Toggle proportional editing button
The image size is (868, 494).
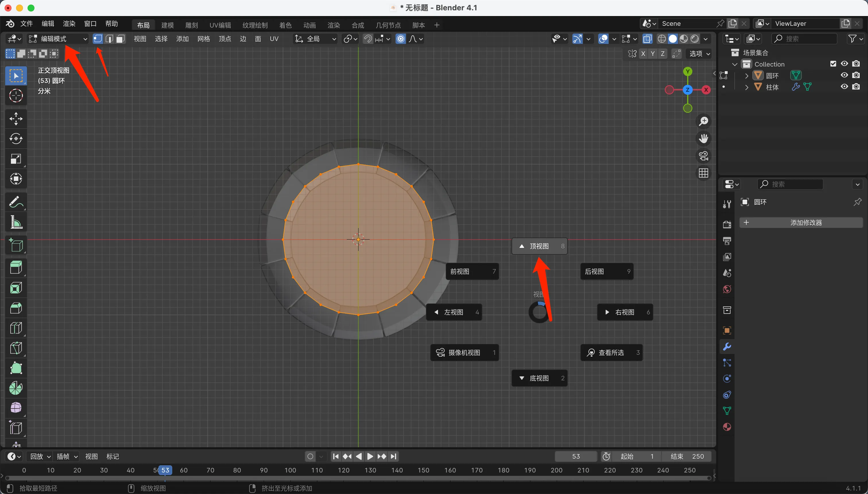pyautogui.click(x=401, y=39)
